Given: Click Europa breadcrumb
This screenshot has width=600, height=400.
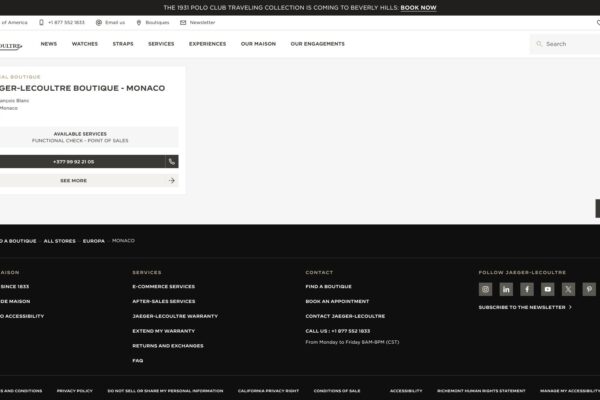Looking at the screenshot, I should pos(94,241).
